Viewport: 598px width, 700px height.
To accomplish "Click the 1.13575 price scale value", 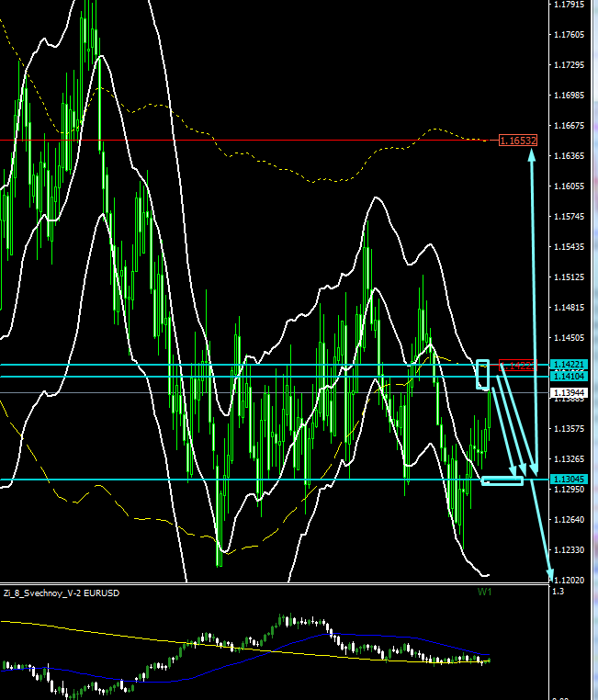I will click(570, 429).
